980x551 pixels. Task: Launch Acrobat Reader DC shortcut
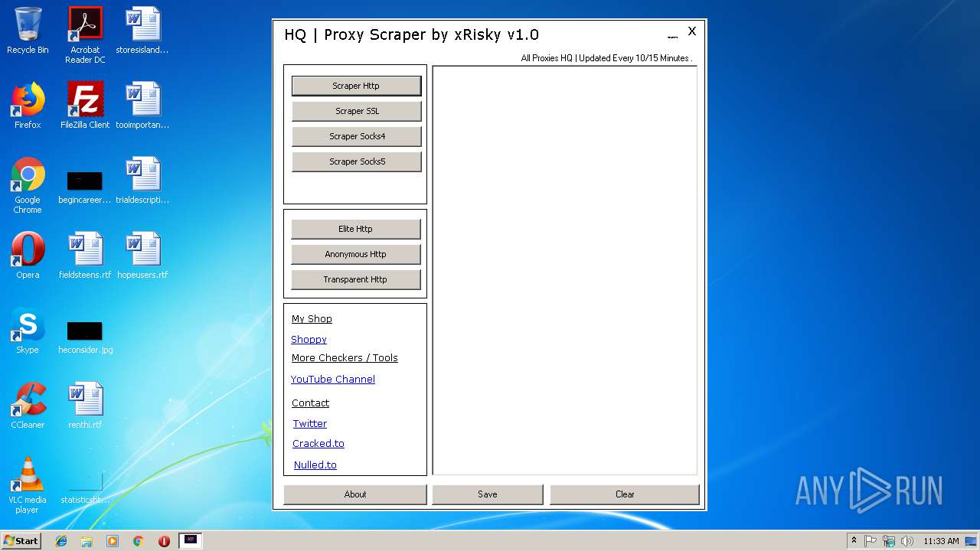[x=85, y=35]
